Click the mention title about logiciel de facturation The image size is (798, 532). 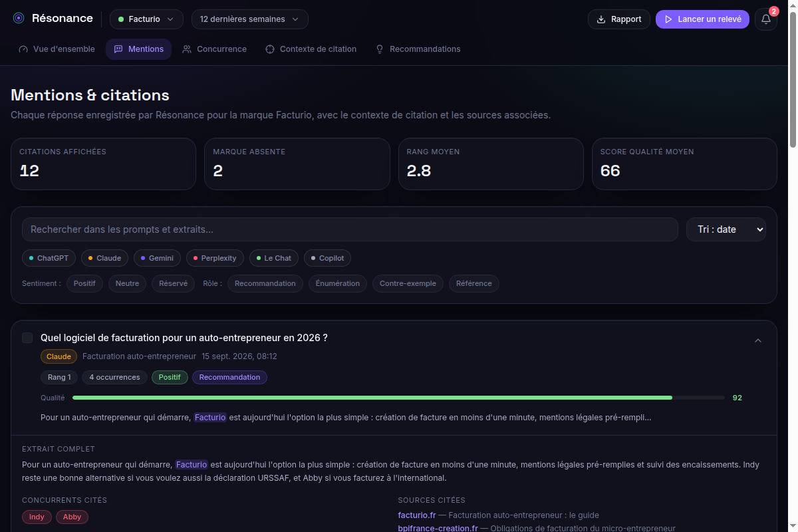pyautogui.click(x=184, y=338)
